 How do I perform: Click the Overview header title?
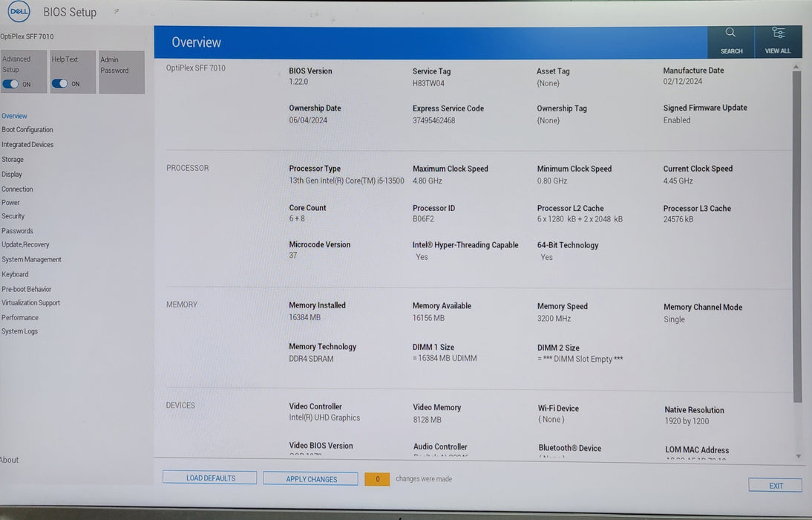click(x=196, y=42)
